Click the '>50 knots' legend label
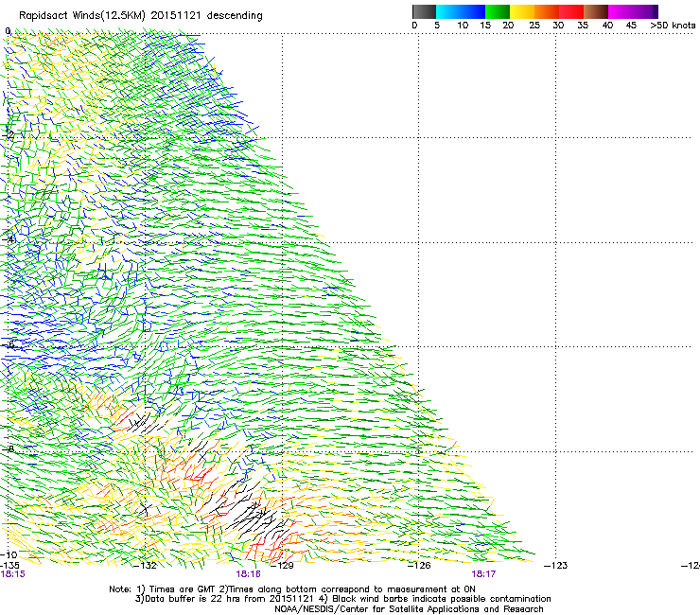This screenshot has height=615, width=700. [x=673, y=25]
